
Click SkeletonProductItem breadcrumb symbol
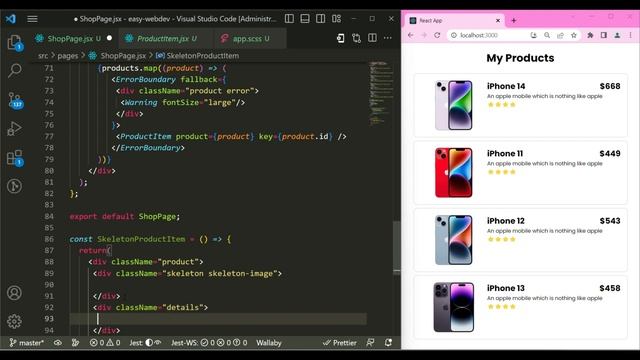tap(202, 56)
